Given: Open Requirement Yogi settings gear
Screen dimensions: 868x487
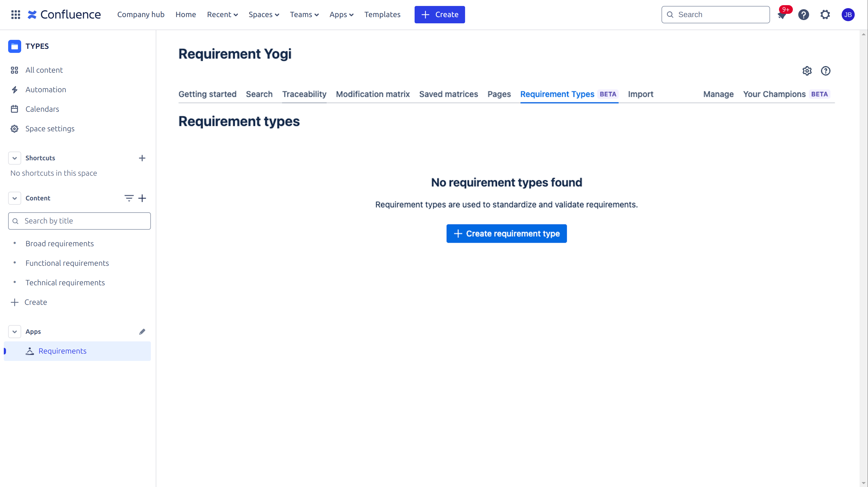Looking at the screenshot, I should point(807,71).
